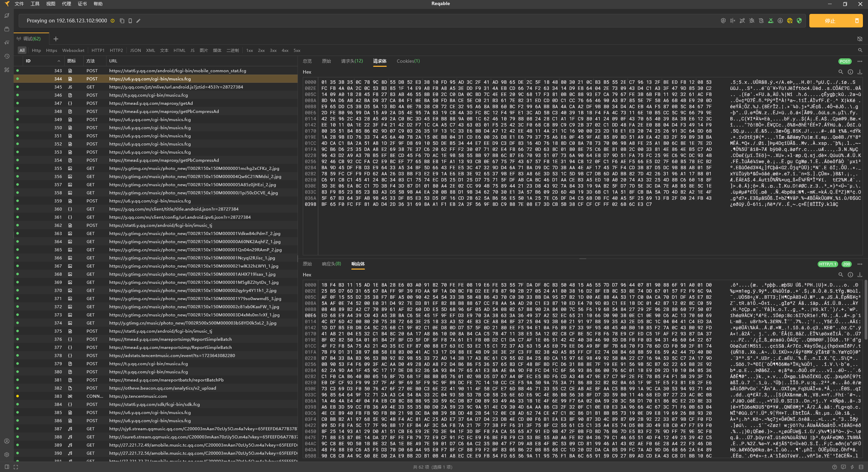Download response body
The image size is (868, 472).
[860, 275]
